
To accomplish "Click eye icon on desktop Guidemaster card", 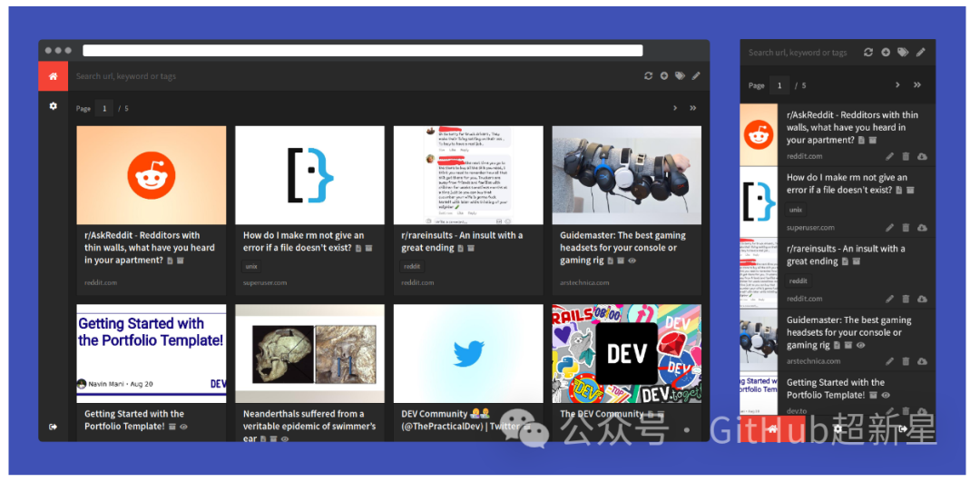I will (632, 261).
